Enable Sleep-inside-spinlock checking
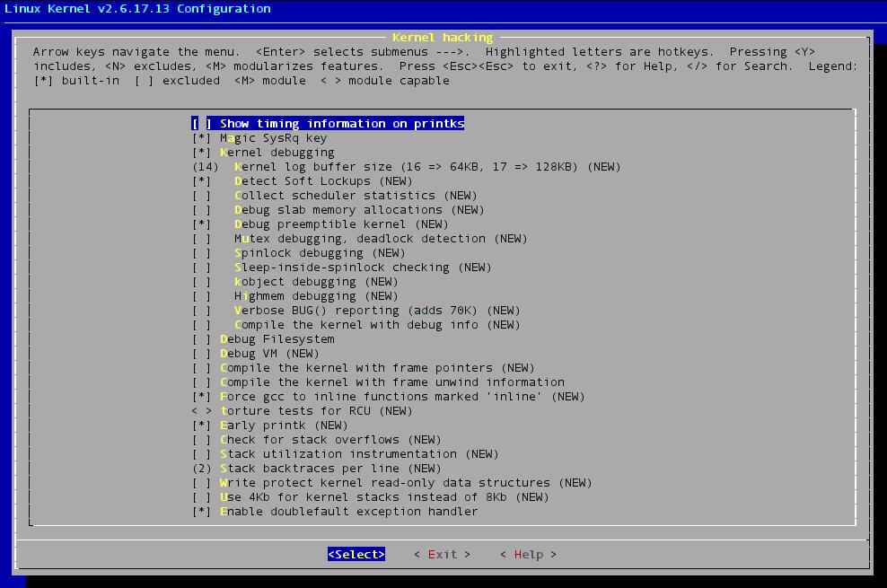The width and height of the screenshot is (887, 588). tap(341, 268)
